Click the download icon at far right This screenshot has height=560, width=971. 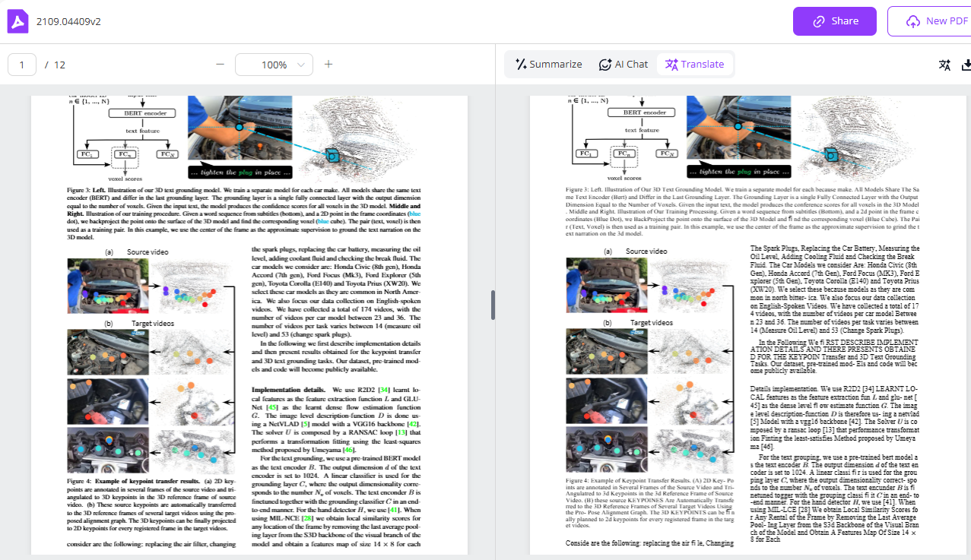[x=966, y=65]
